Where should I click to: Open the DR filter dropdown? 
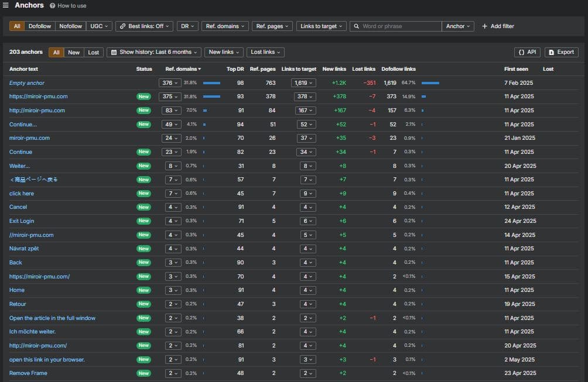pos(187,26)
